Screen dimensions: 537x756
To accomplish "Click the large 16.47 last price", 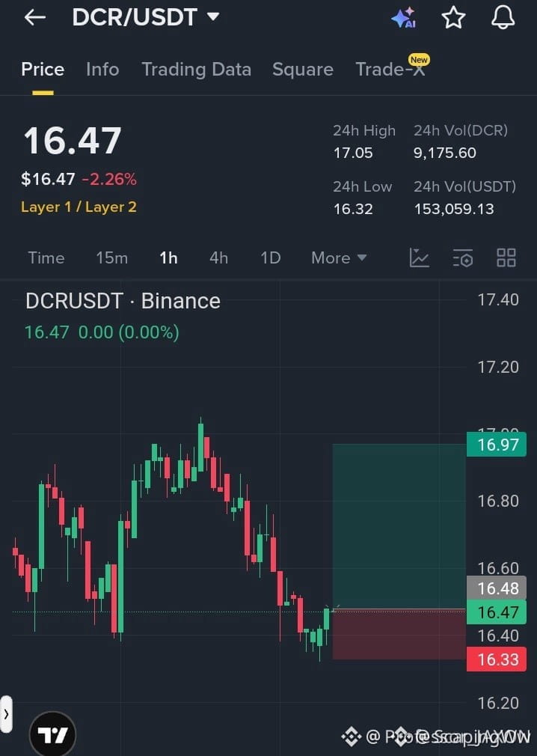I will coord(73,141).
